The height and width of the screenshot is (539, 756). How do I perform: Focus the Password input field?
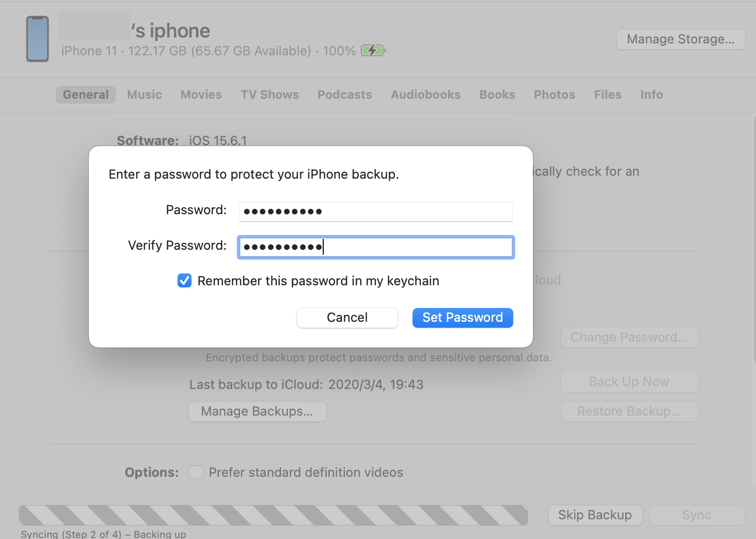coord(376,212)
